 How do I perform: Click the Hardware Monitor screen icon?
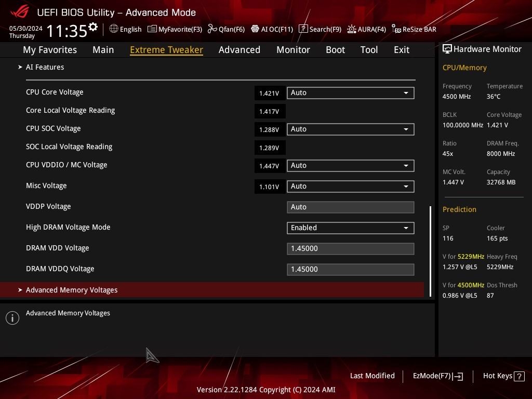pyautogui.click(x=447, y=49)
